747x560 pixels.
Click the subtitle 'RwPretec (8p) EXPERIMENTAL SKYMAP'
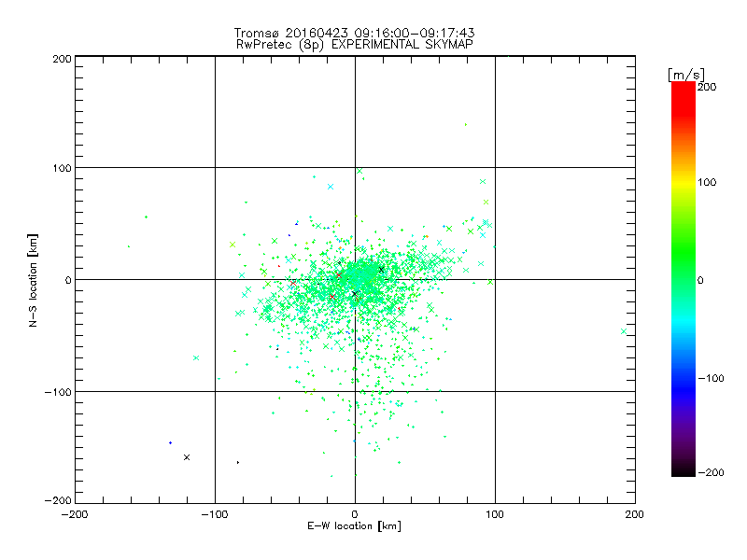355,44
